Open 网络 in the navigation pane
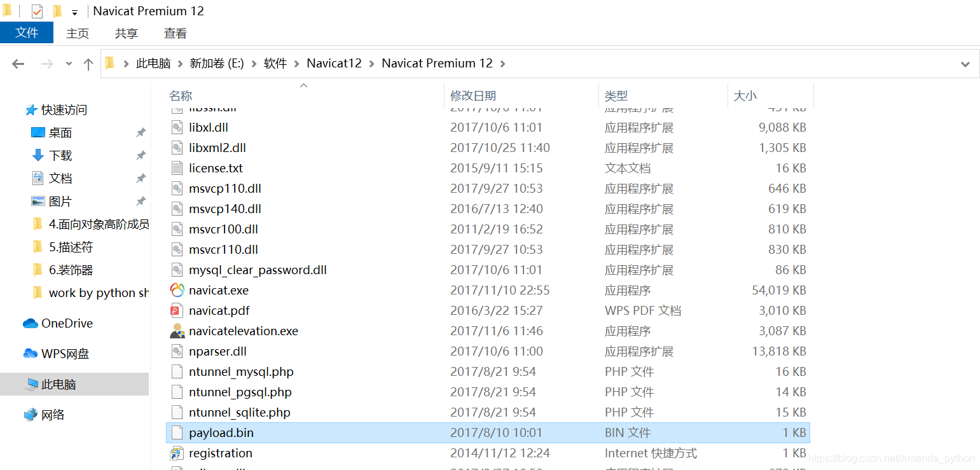This screenshot has height=470, width=980. click(45, 415)
